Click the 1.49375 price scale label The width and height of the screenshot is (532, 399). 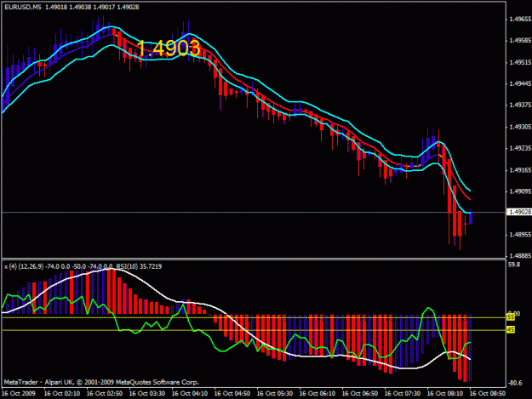click(x=520, y=105)
